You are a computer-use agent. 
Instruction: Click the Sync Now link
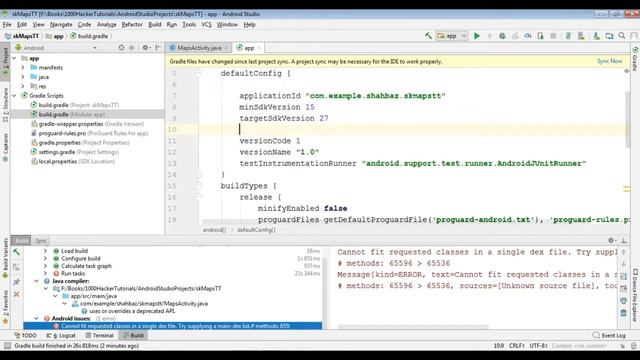point(609,61)
